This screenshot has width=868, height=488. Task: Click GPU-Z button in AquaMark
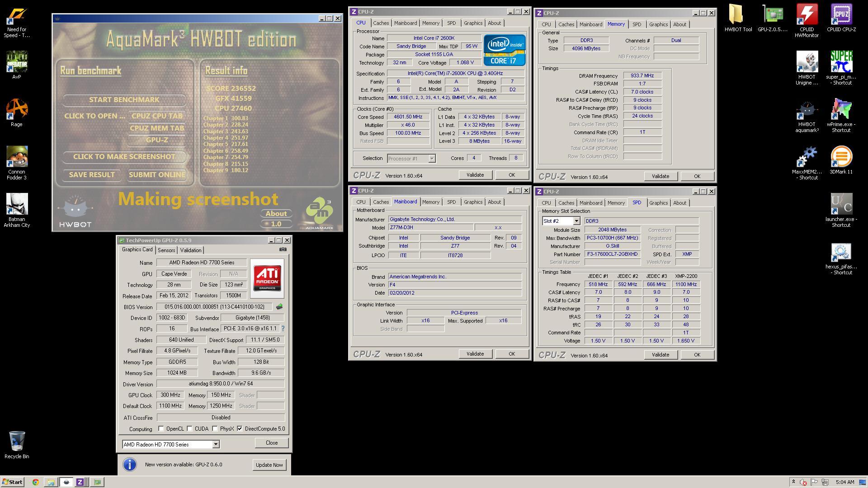click(157, 140)
